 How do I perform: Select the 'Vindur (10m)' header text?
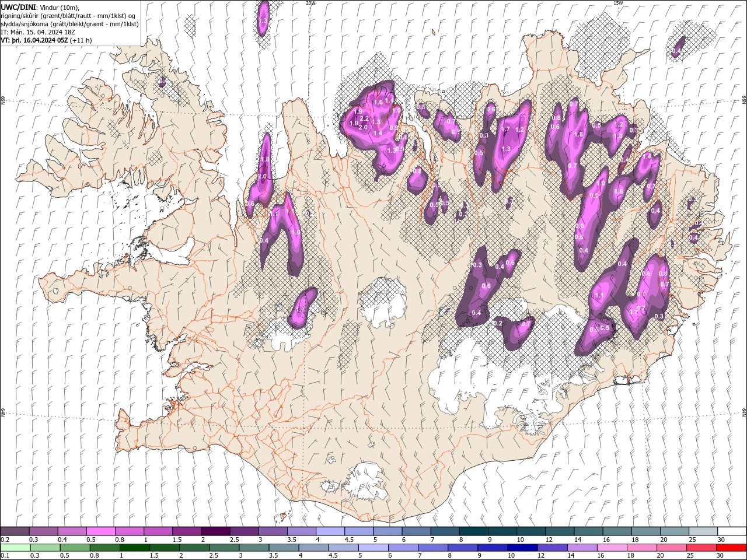58,7
